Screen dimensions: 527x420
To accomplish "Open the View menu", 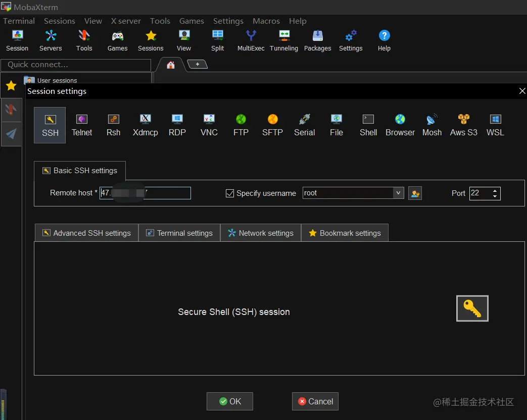I will [x=93, y=21].
